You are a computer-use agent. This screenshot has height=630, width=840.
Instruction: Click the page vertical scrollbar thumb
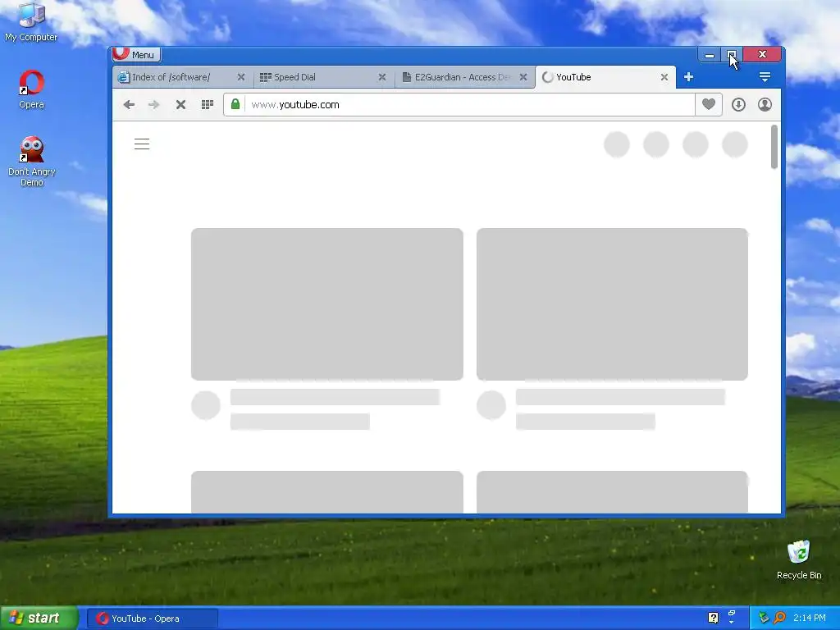click(x=774, y=147)
